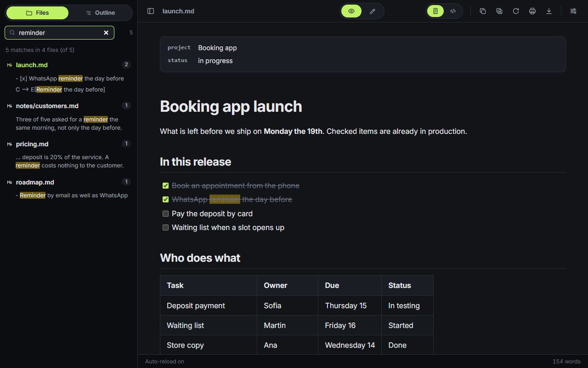Focus the search field containing "reminder"
Viewport: 588px width, 368px height.
click(59, 33)
